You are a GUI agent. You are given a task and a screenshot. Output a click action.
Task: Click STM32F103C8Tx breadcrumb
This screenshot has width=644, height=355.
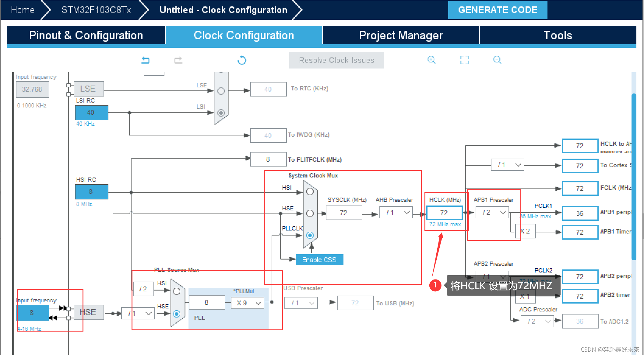click(96, 10)
